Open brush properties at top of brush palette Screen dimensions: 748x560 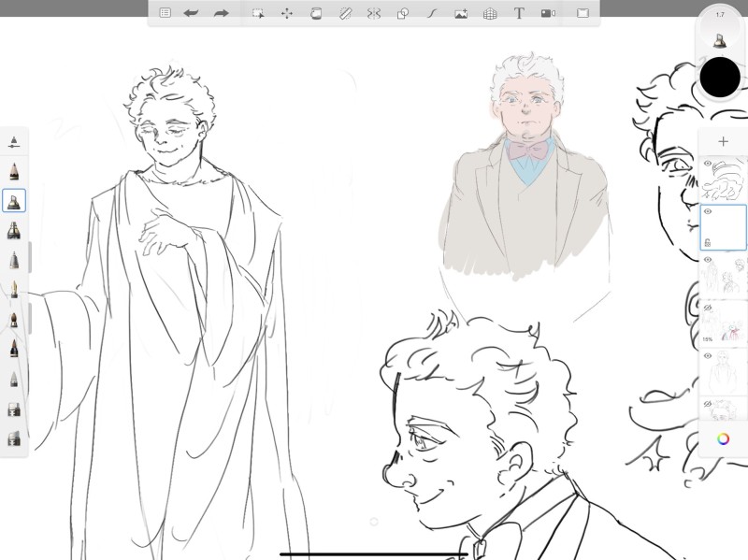tap(14, 142)
